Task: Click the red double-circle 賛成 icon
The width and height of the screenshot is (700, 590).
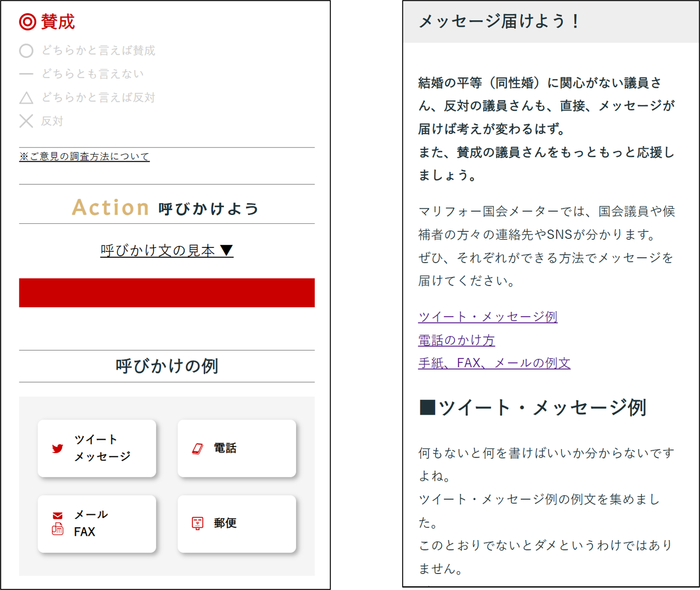Action: [x=27, y=22]
